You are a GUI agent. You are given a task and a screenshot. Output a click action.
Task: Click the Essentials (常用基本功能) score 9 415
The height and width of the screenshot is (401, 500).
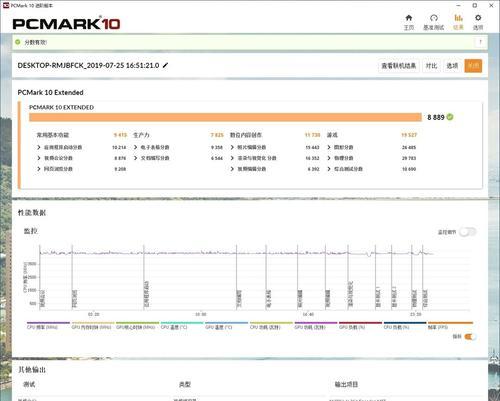[120, 135]
